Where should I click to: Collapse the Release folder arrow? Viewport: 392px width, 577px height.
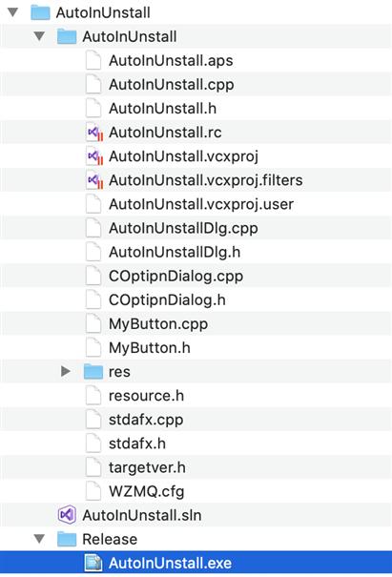pos(39,539)
